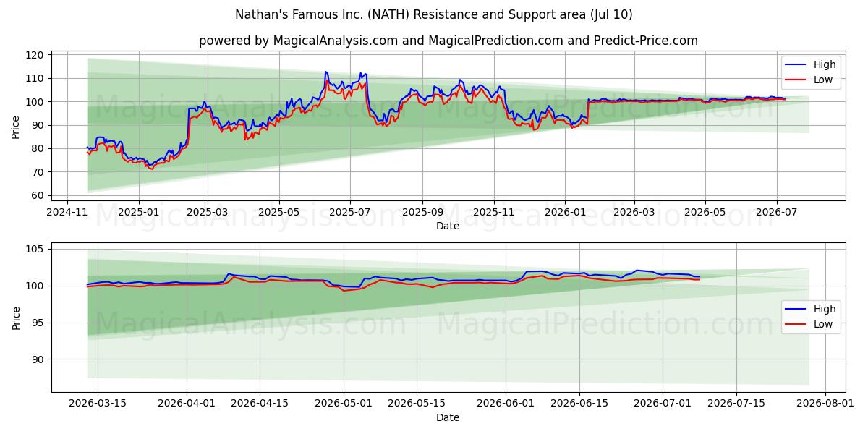Screen dimensions: 868x434
Task: Click the 2026-05 tick label
Action: point(705,213)
